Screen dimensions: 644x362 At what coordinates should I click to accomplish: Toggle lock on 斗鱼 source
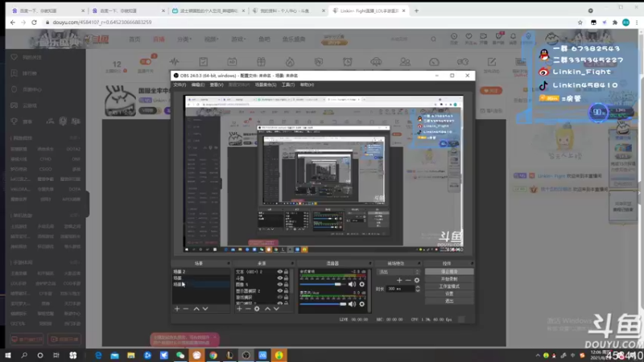287,278
